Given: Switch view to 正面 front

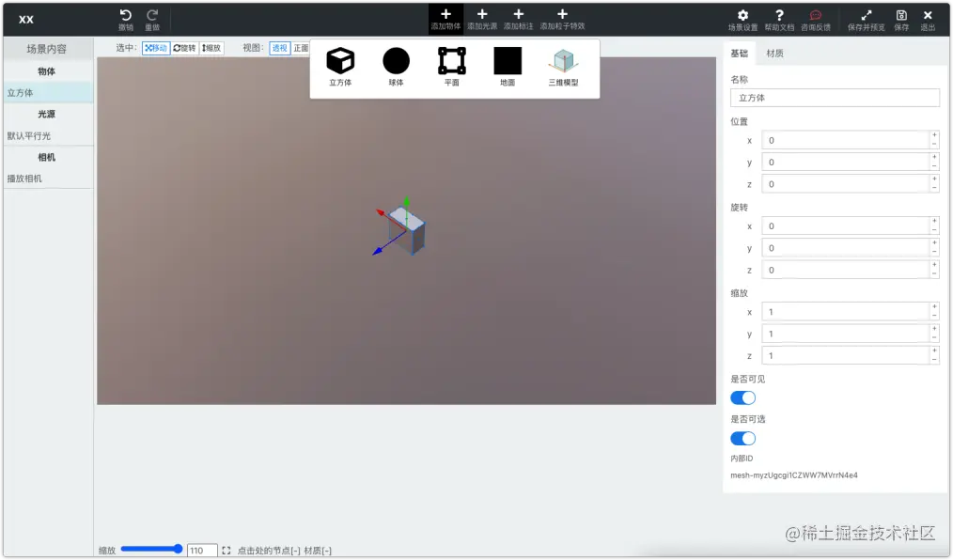Looking at the screenshot, I should (x=300, y=48).
